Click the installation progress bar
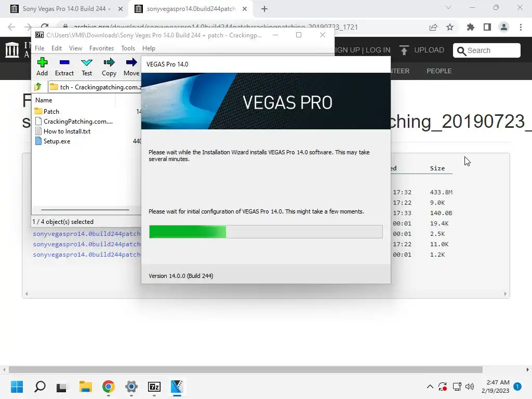Screen dimensions: 532x399 tap(265, 232)
